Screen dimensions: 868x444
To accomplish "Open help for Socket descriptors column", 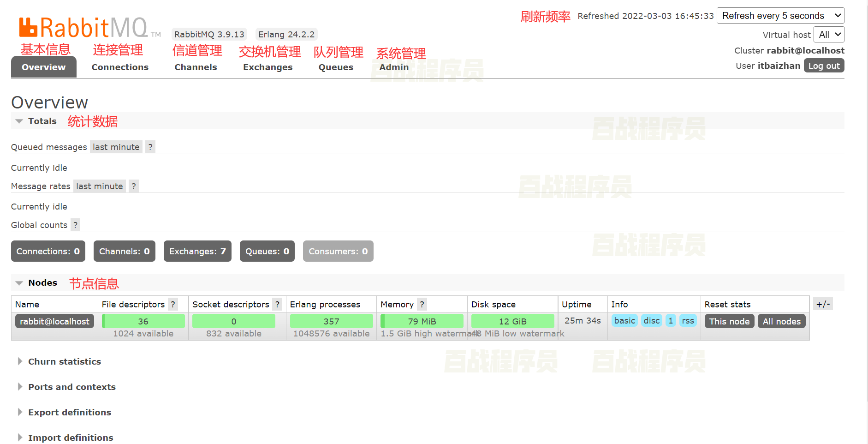I will (277, 304).
